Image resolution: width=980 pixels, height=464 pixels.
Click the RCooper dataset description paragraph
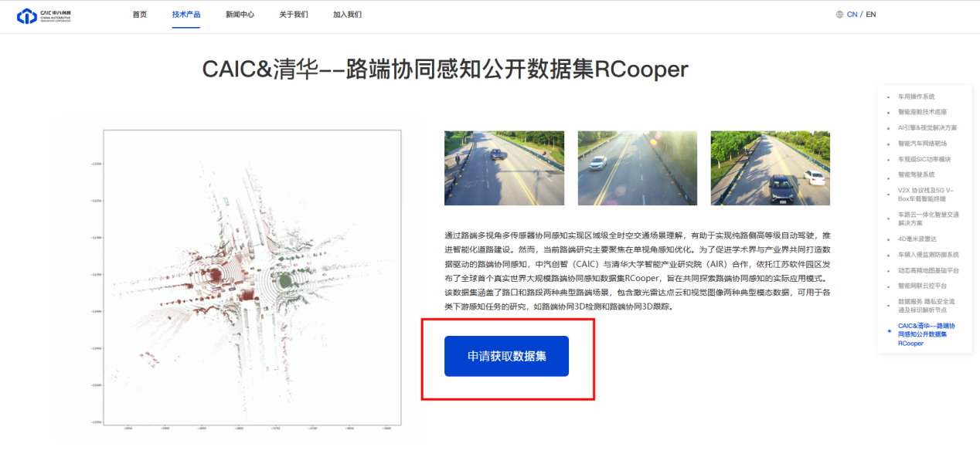[x=638, y=270]
